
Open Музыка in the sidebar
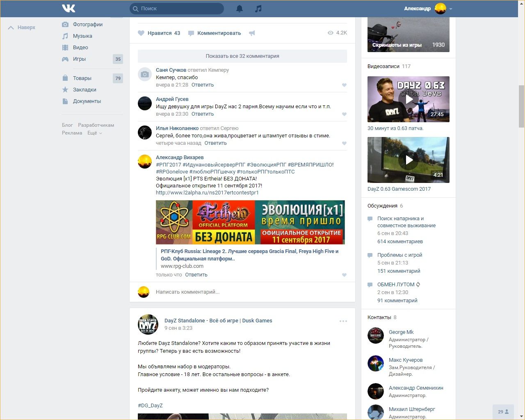coord(82,36)
